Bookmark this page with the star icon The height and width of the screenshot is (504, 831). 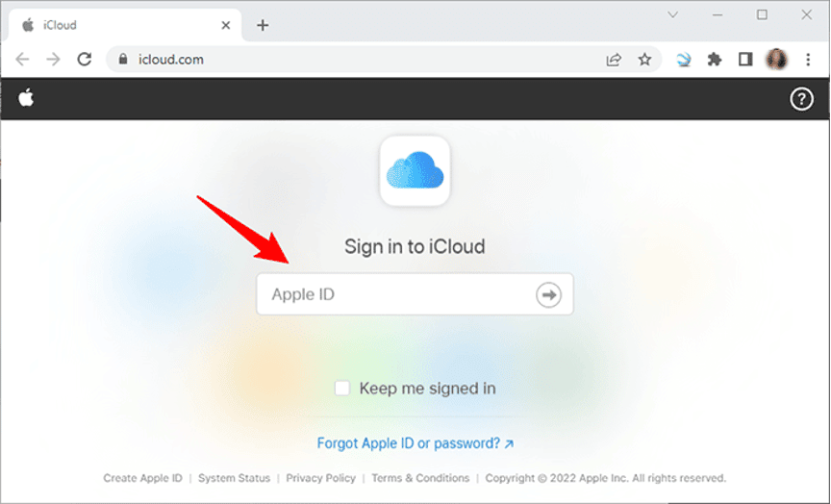point(644,60)
